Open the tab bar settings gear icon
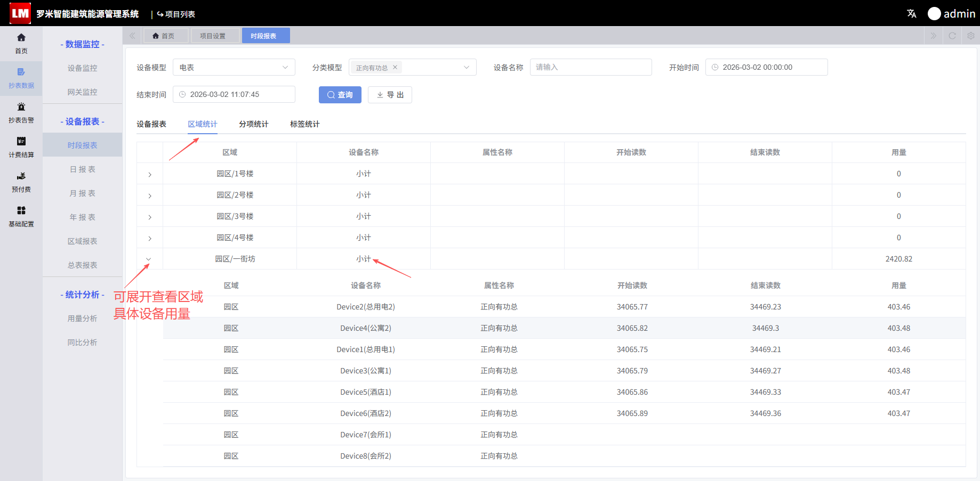This screenshot has height=481, width=980. pyautogui.click(x=971, y=36)
